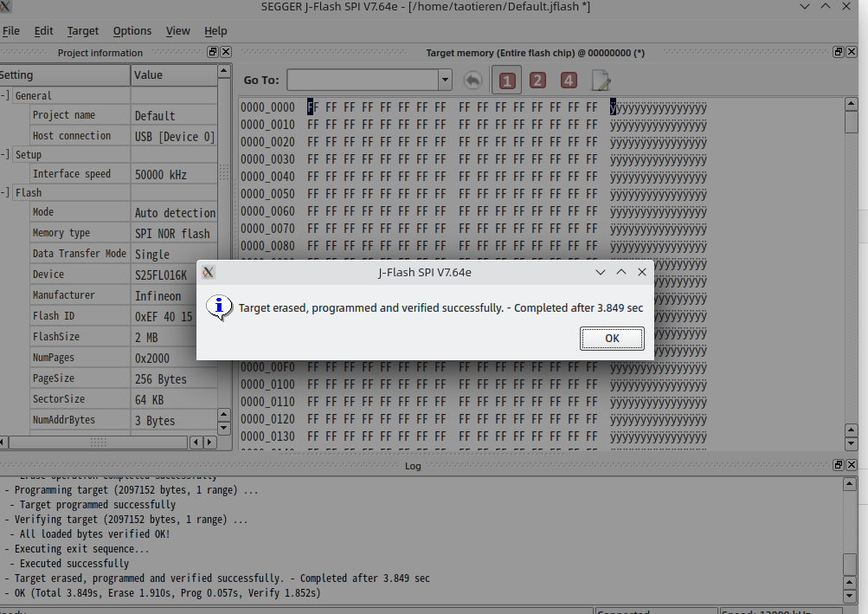Open the Options menu
This screenshot has height=614, width=868.
click(132, 31)
